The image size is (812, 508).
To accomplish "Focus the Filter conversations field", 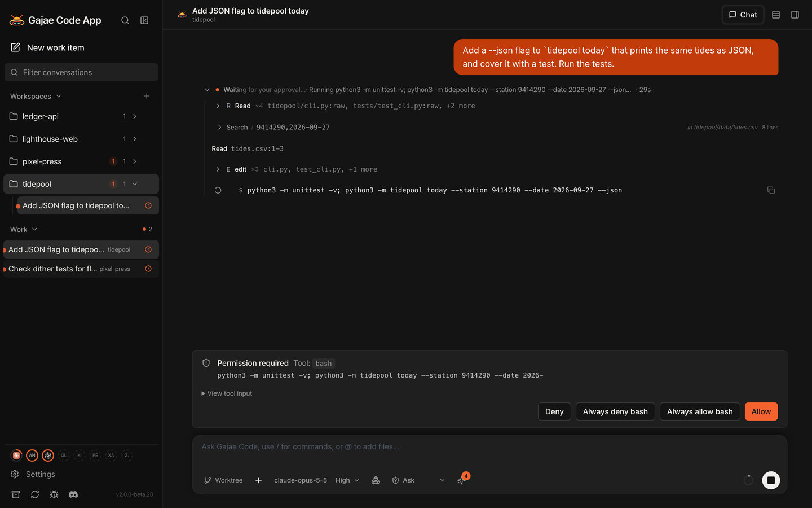I will click(81, 72).
